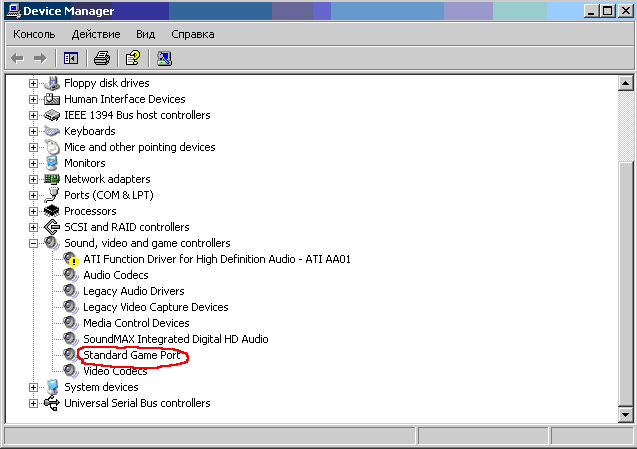The width and height of the screenshot is (637, 449).
Task: Expand the Ports (COM & LPT) node
Action: tap(33, 195)
